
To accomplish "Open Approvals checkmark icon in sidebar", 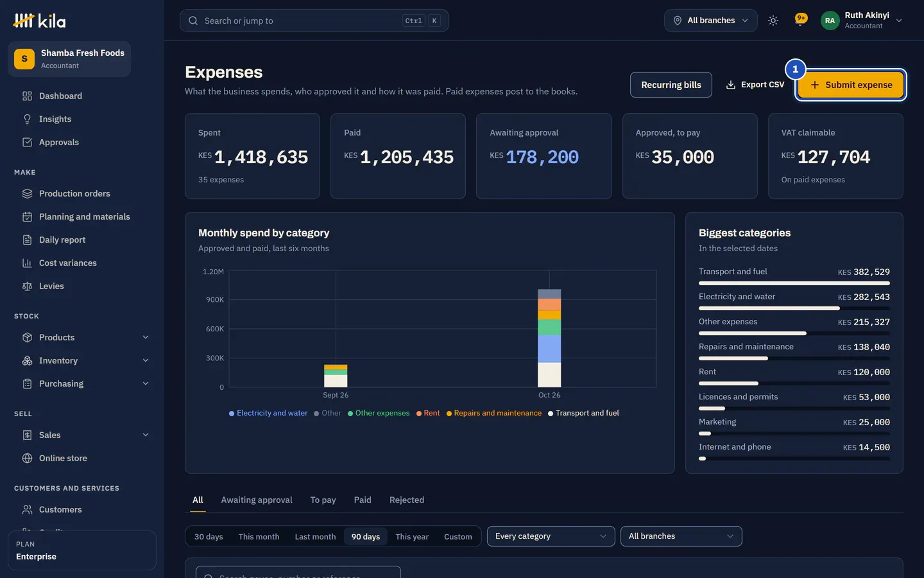I will pos(27,142).
